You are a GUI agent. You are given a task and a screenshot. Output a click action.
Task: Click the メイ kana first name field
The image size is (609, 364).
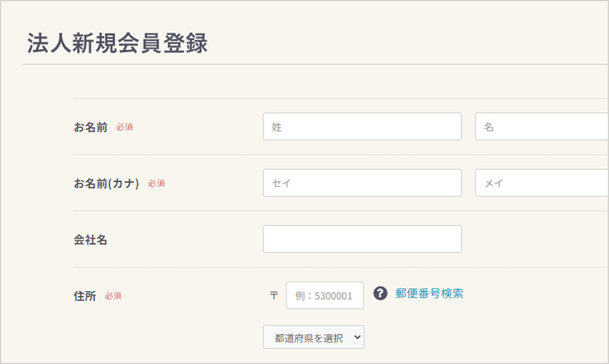542,183
